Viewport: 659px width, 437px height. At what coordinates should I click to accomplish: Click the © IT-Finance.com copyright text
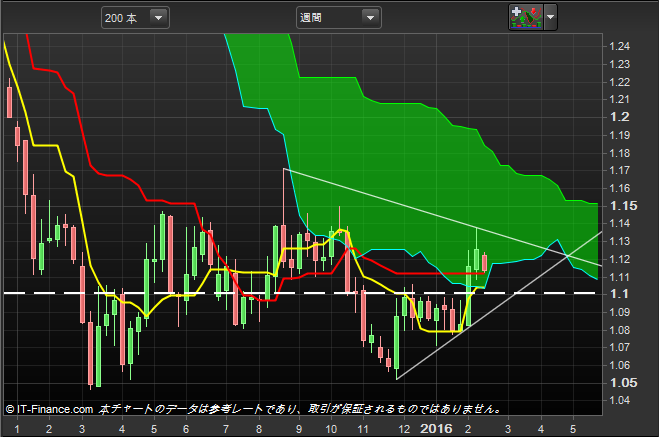49,409
